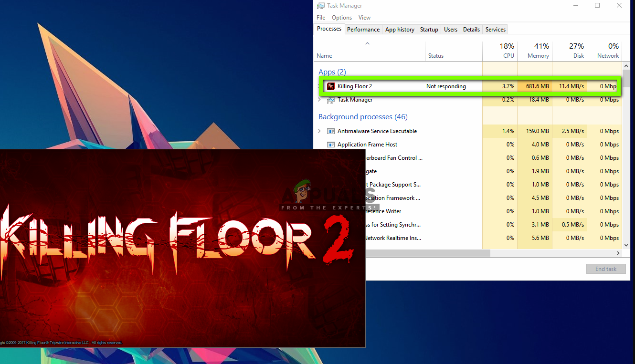This screenshot has height=364, width=635.
Task: Click the 159.0 MB memory value
Action: [x=538, y=131]
